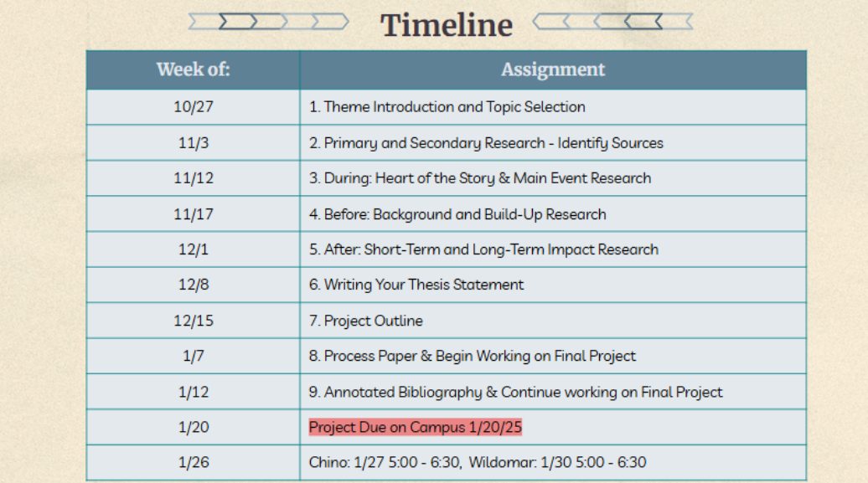Click the "Annotated Bibliography" assignment row
Viewport: 868px width, 483px height.
[x=515, y=392]
